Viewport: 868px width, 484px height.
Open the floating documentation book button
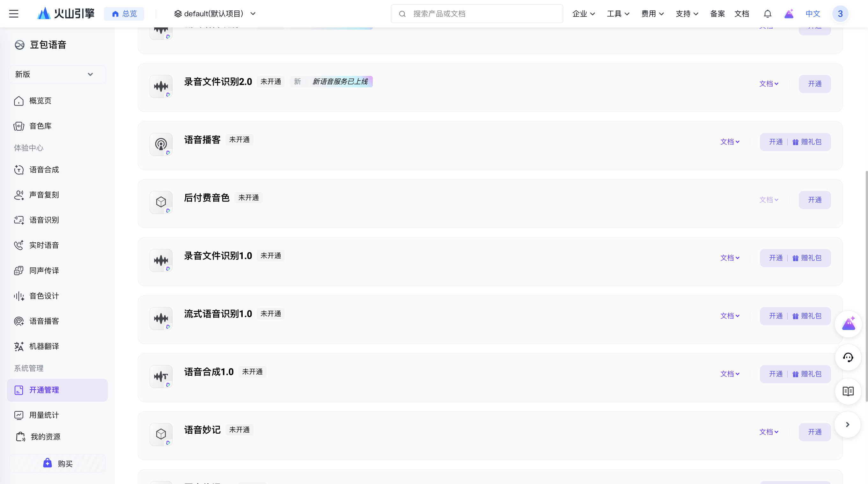[x=848, y=391]
